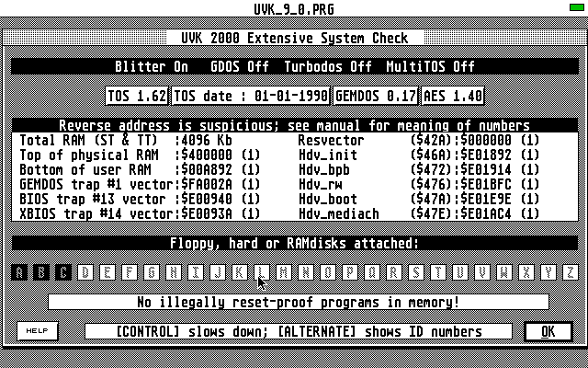Click the drive H letter box

(x=174, y=272)
